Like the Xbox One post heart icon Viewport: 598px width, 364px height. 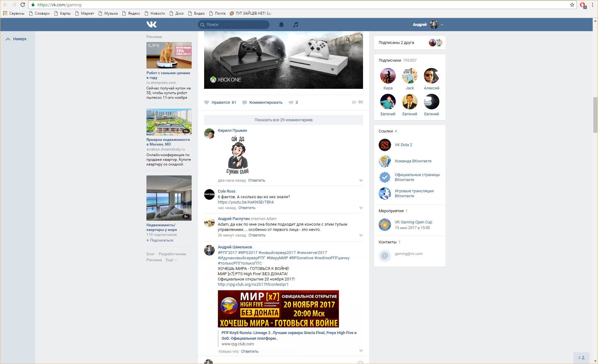click(x=207, y=102)
